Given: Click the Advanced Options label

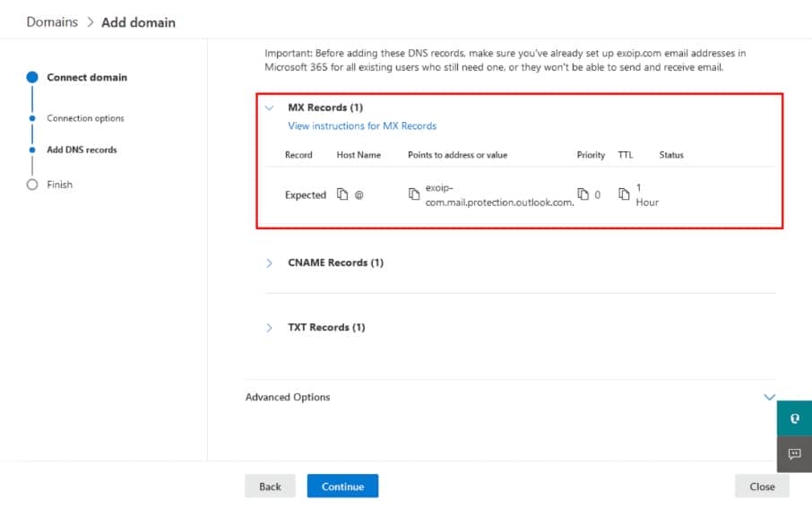Looking at the screenshot, I should coord(288,397).
